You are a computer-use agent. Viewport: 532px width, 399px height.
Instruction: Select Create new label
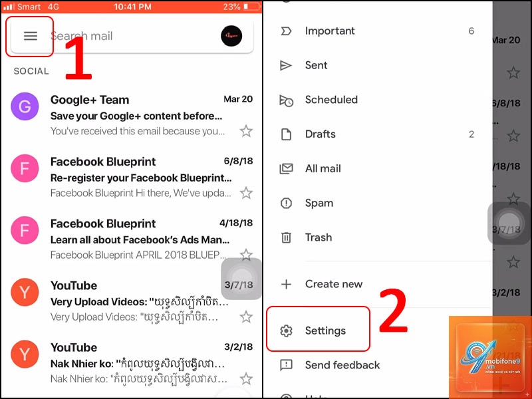[x=378, y=284]
